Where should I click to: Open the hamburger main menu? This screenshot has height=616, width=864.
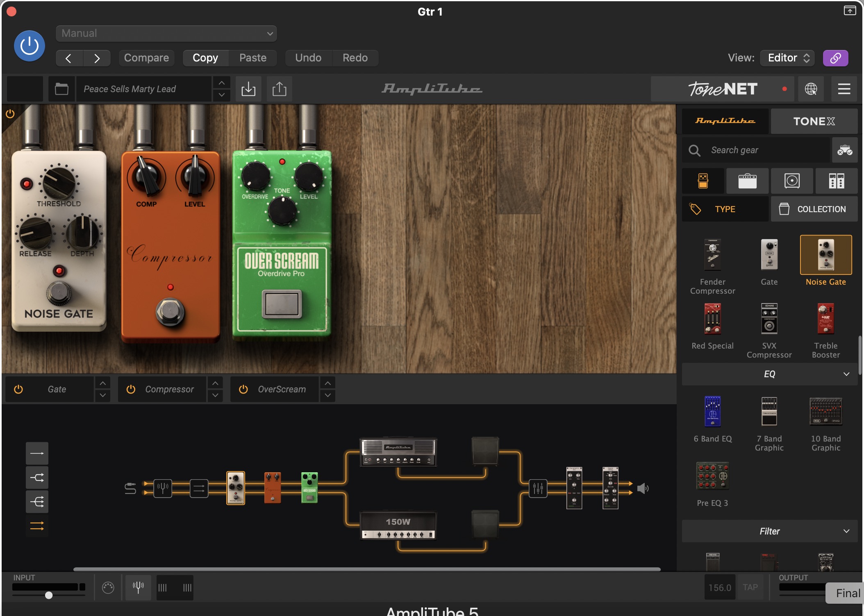point(844,89)
